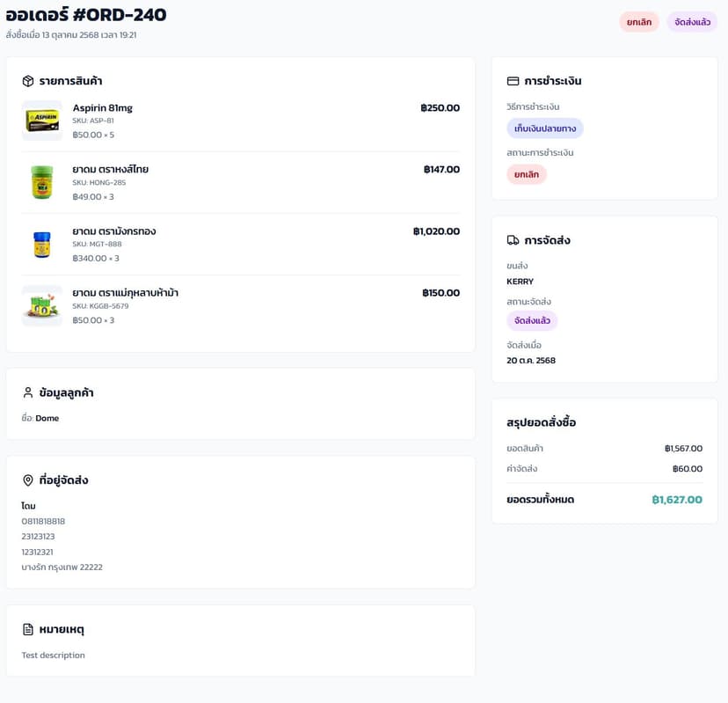Click the address line 23123123
The height and width of the screenshot is (703, 728).
click(x=38, y=536)
